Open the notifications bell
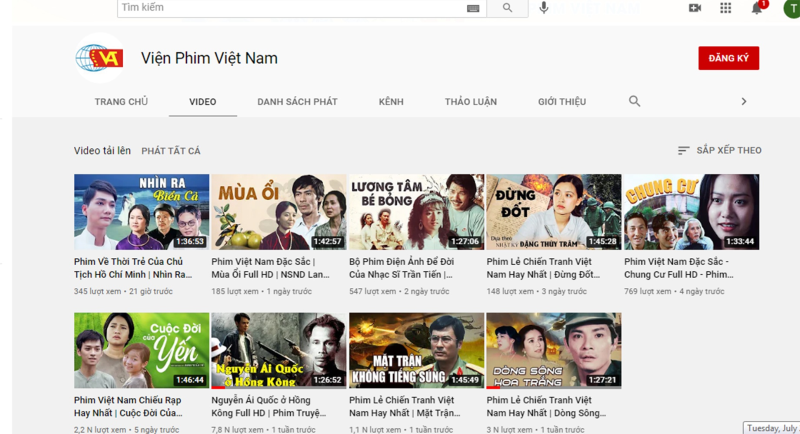 click(757, 8)
